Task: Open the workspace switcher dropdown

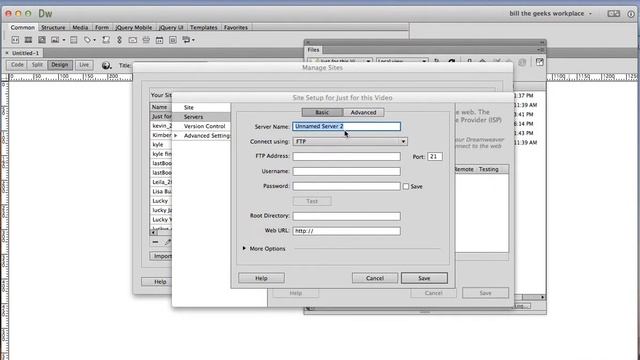Action: pos(550,13)
